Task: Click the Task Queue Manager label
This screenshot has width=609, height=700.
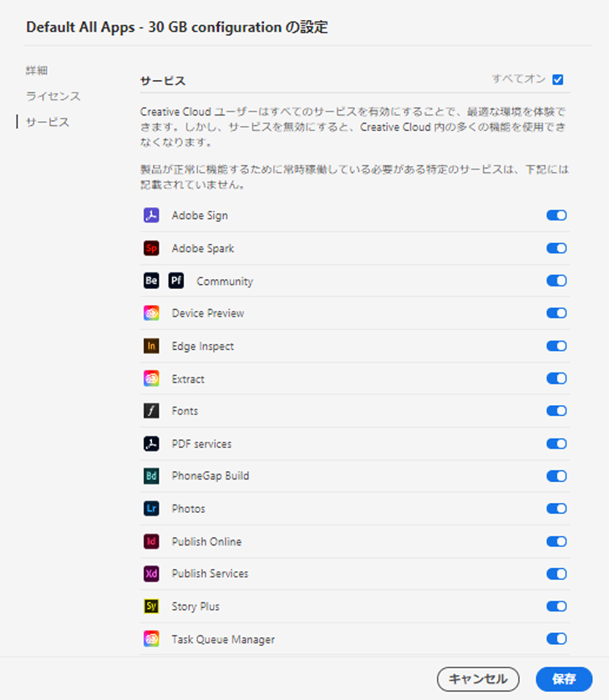Action: coord(223,639)
